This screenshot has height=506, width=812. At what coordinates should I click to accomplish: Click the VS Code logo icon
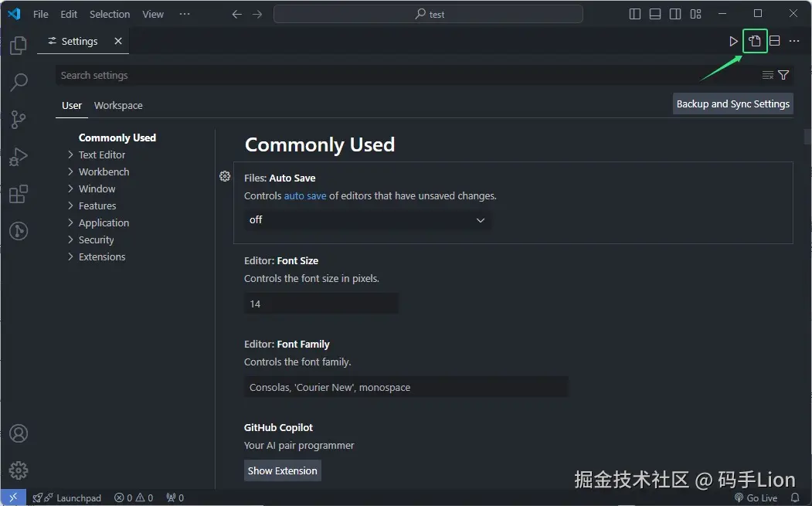[x=14, y=14]
